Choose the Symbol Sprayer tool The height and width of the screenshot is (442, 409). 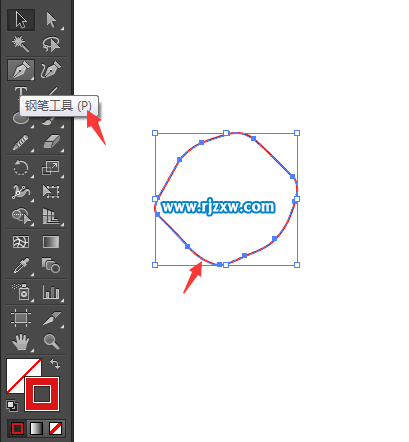point(21,292)
